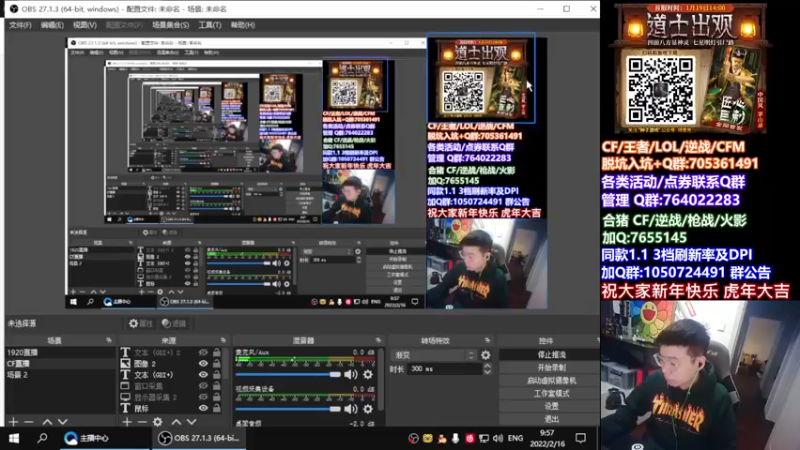This screenshot has height=450, width=800.
Task: Open the 视图(V) menu
Action: (x=84, y=25)
